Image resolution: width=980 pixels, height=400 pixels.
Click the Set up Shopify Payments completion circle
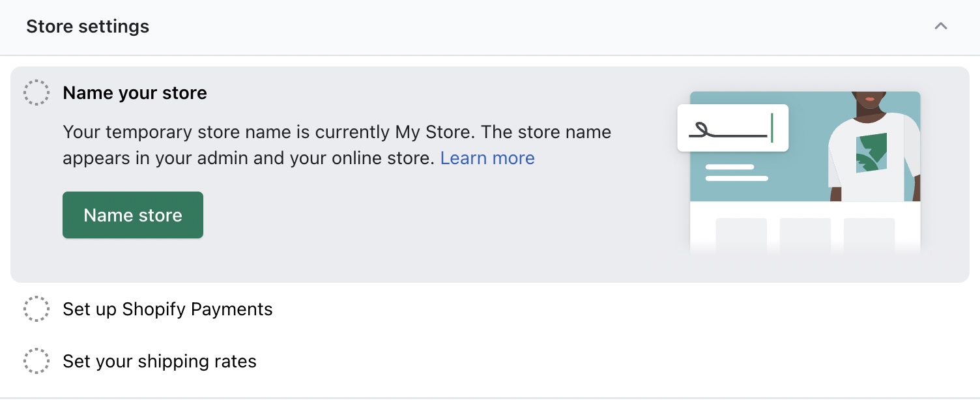tap(36, 309)
